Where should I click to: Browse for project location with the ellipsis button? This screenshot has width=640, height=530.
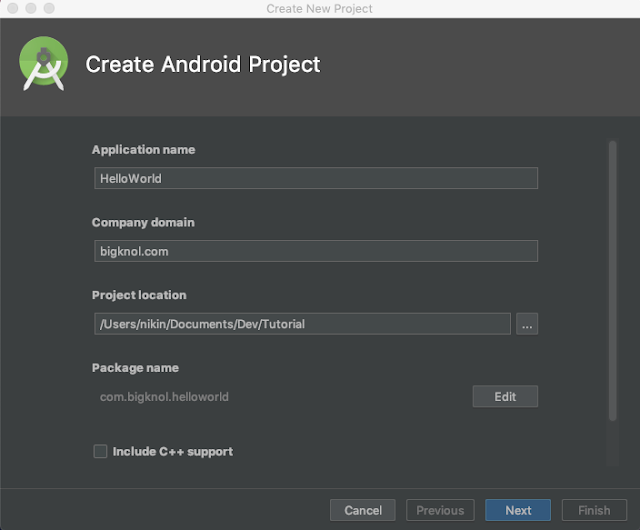click(x=527, y=324)
